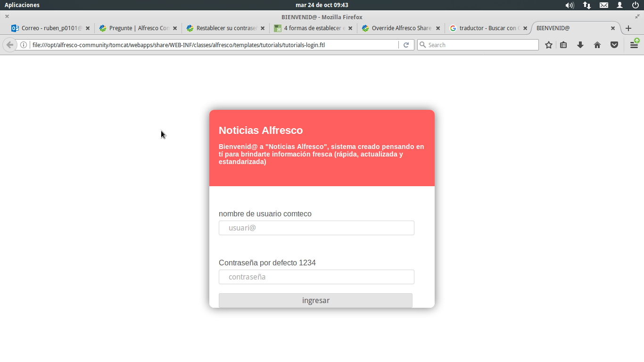Click the nombre de usuario comteco label
644x362 pixels.
click(x=265, y=214)
